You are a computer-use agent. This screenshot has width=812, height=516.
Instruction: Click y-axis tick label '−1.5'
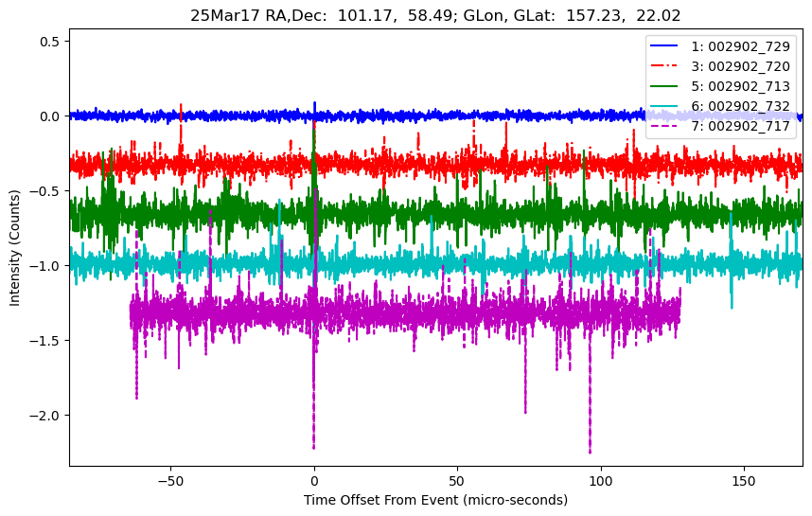click(45, 341)
